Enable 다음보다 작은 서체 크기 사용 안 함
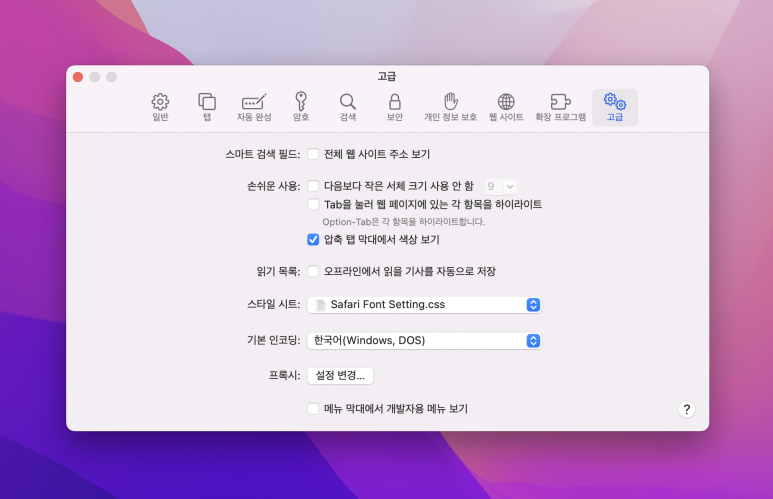This screenshot has width=773, height=499. click(313, 186)
